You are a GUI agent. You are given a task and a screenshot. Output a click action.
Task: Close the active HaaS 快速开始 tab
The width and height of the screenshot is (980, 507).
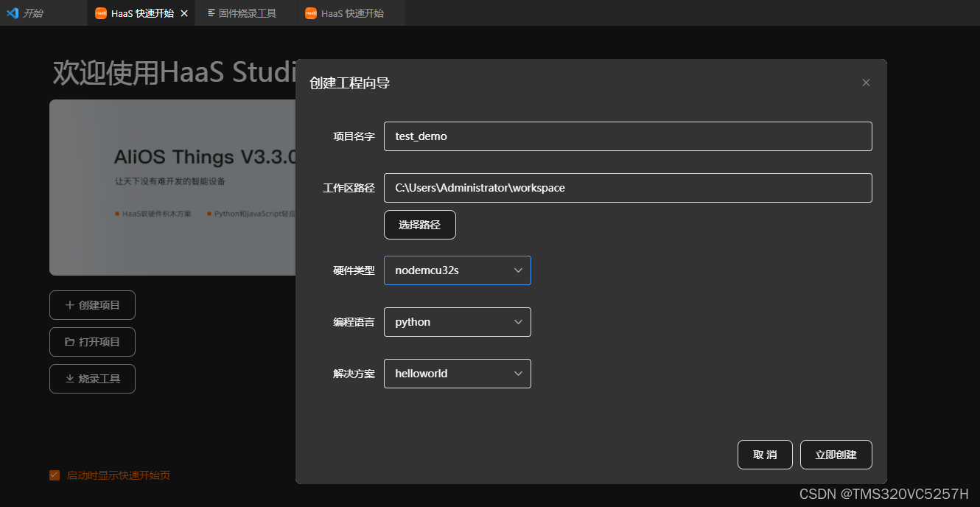point(184,13)
